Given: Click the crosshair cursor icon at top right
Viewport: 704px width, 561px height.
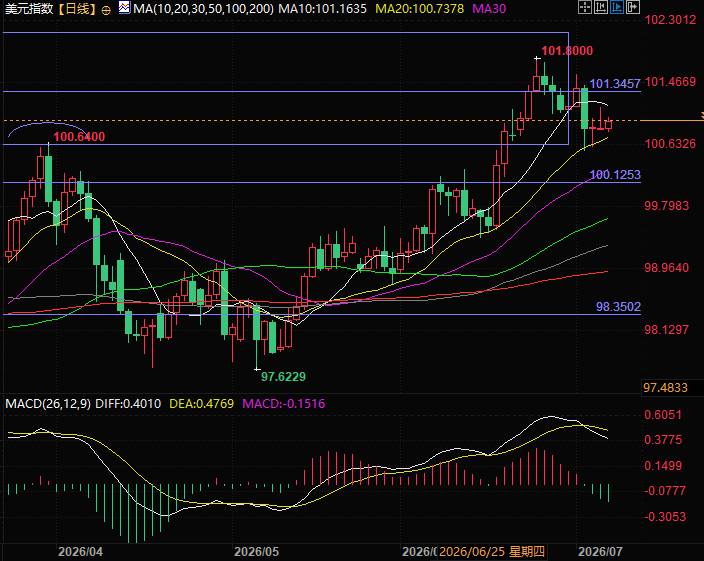Looking at the screenshot, I should click(585, 7).
